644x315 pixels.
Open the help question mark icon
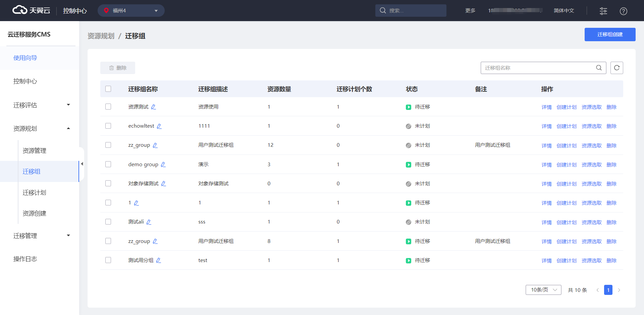624,11
